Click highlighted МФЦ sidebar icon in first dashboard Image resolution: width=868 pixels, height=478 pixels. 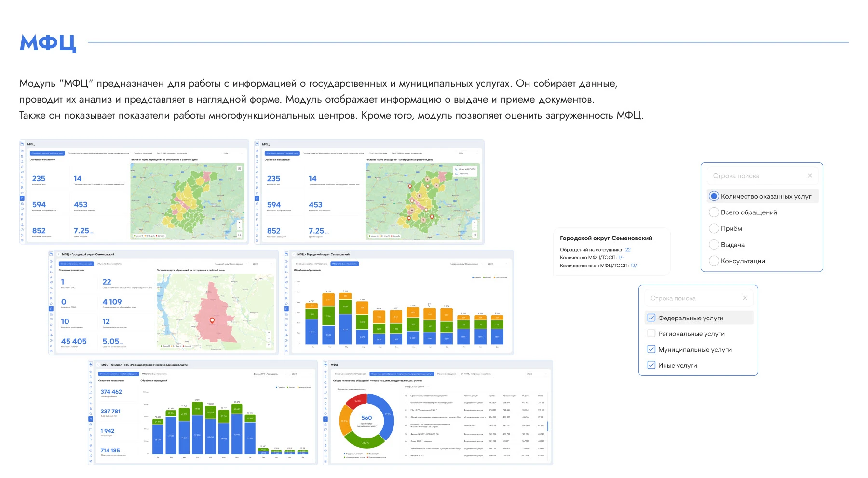click(x=22, y=198)
